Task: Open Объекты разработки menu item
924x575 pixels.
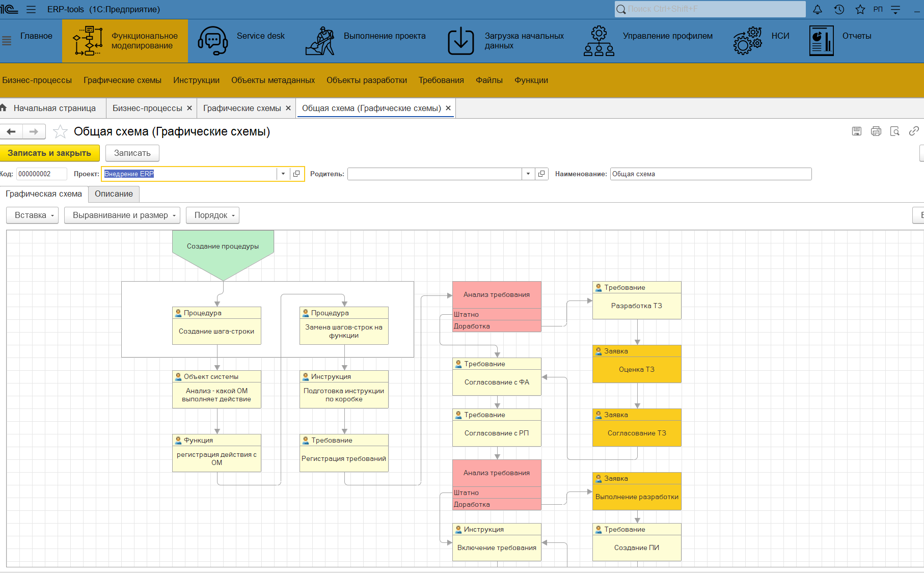Action: (367, 80)
